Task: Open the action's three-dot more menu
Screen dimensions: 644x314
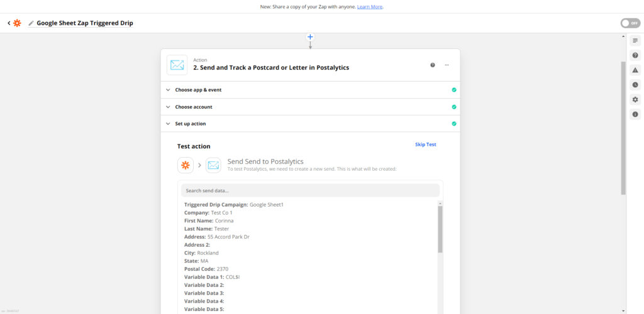Action: pos(447,65)
